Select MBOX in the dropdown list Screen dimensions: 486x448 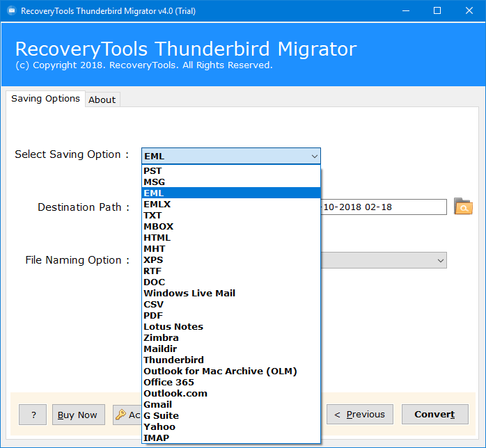coord(231,227)
